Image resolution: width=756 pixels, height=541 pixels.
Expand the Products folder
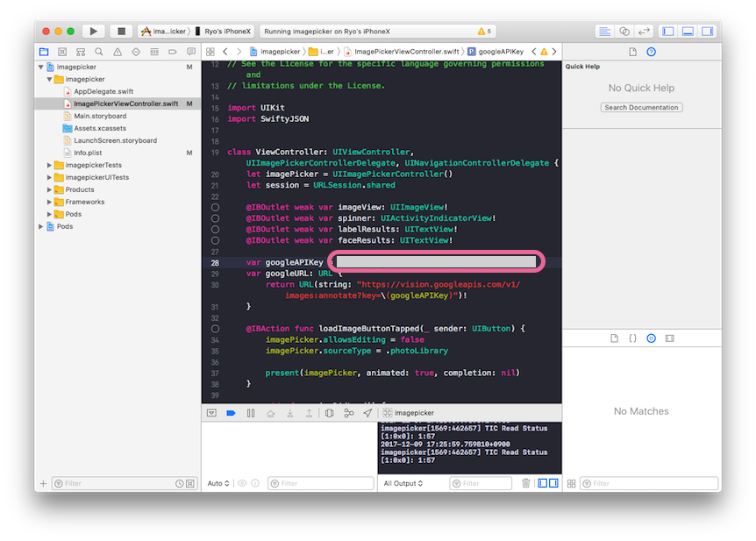49,189
